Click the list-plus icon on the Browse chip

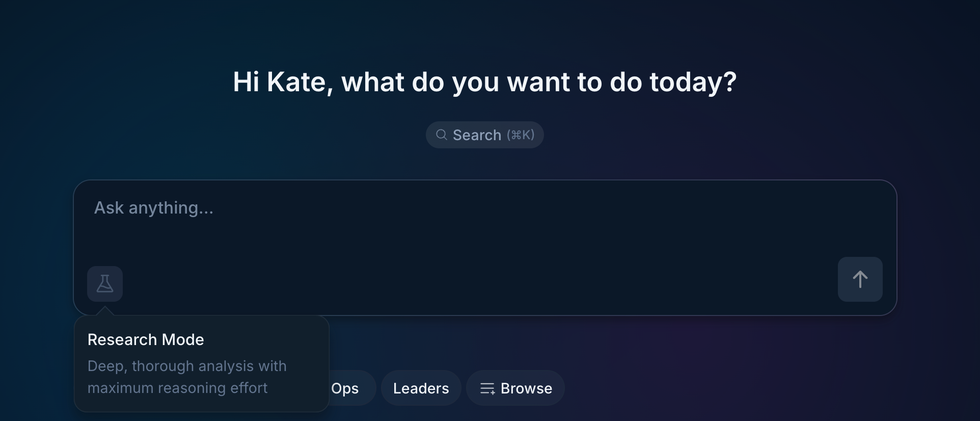click(487, 388)
